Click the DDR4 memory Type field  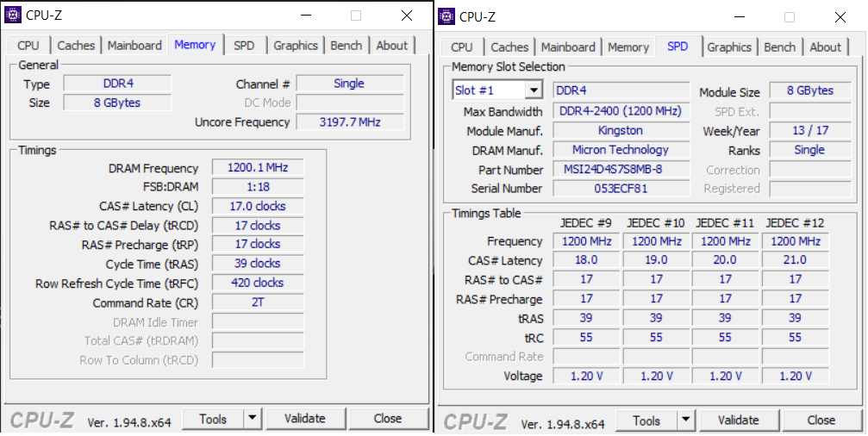coord(118,84)
